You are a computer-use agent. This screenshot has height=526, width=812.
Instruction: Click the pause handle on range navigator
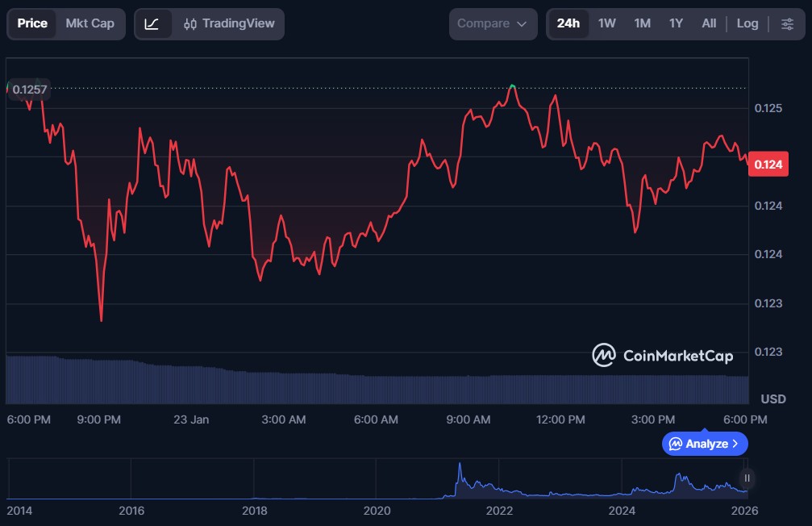coord(747,478)
